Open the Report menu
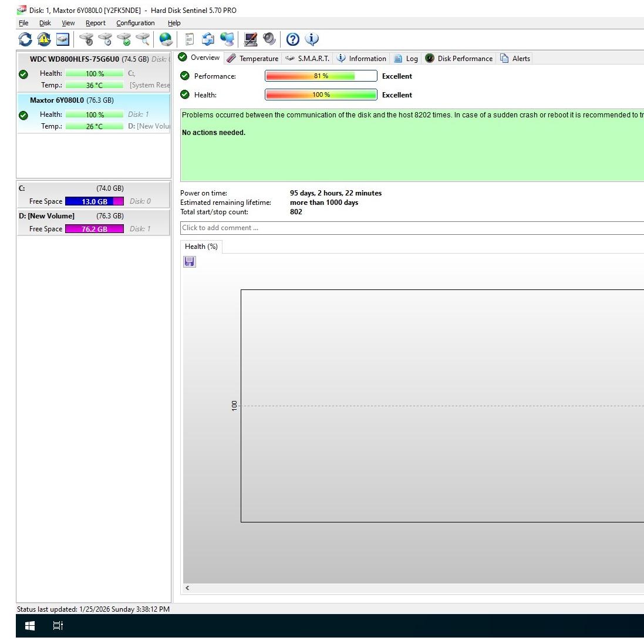Viewport: 644px width, 644px height. pos(95,23)
